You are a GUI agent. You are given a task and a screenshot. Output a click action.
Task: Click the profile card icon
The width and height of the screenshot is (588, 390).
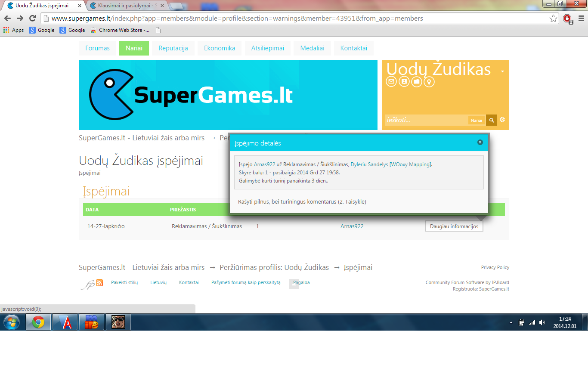pos(404,81)
